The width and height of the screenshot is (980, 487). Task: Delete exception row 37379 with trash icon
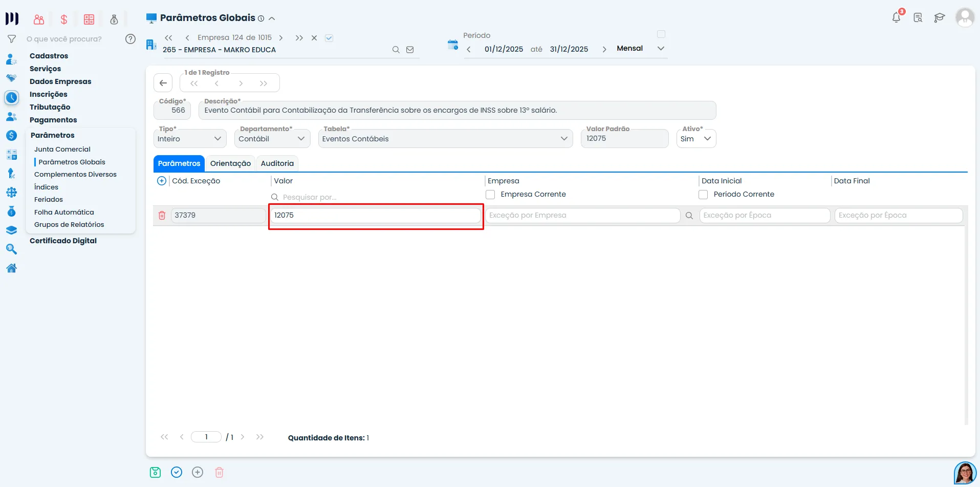[162, 216]
